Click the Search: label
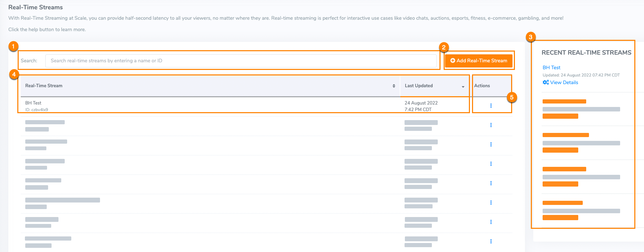644x252 pixels. tap(29, 61)
